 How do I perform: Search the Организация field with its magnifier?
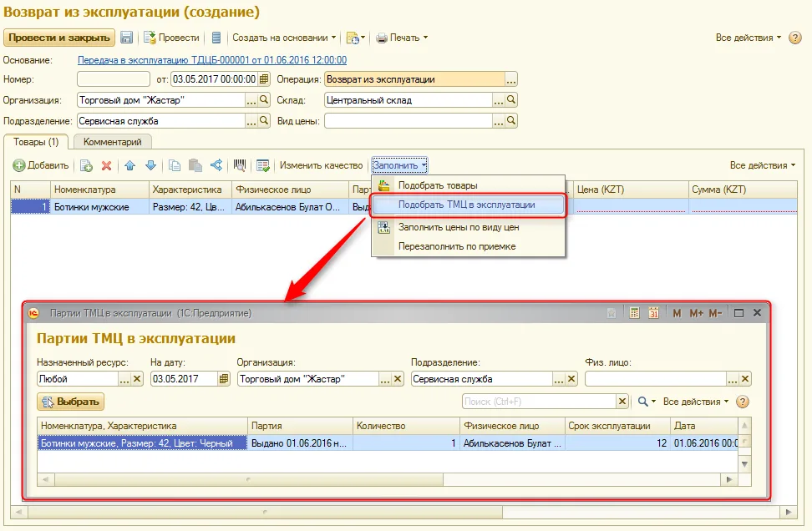[264, 100]
